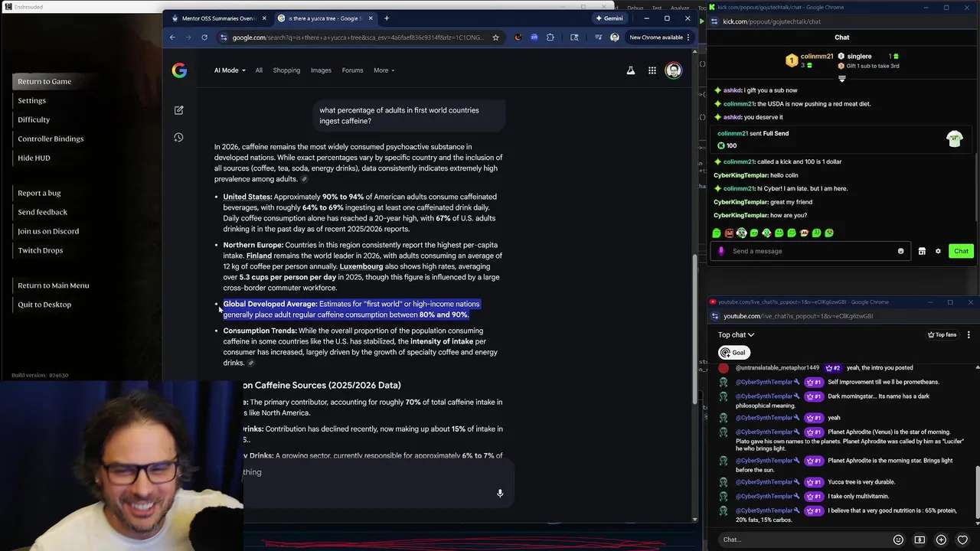Switch to Shopping results tab
This screenshot has width=980, height=551.
tap(286, 70)
